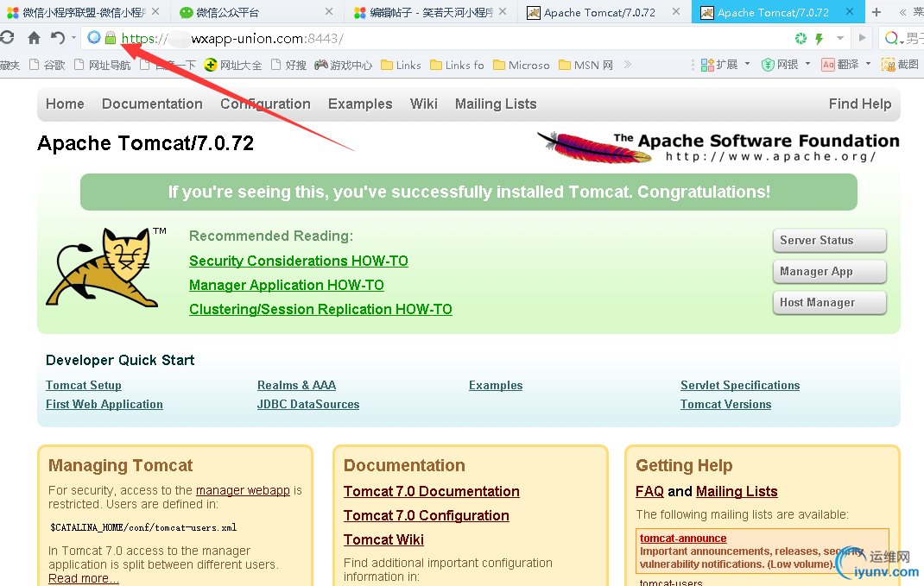Switch to the 微信小程序联盟 tab

tap(83, 12)
